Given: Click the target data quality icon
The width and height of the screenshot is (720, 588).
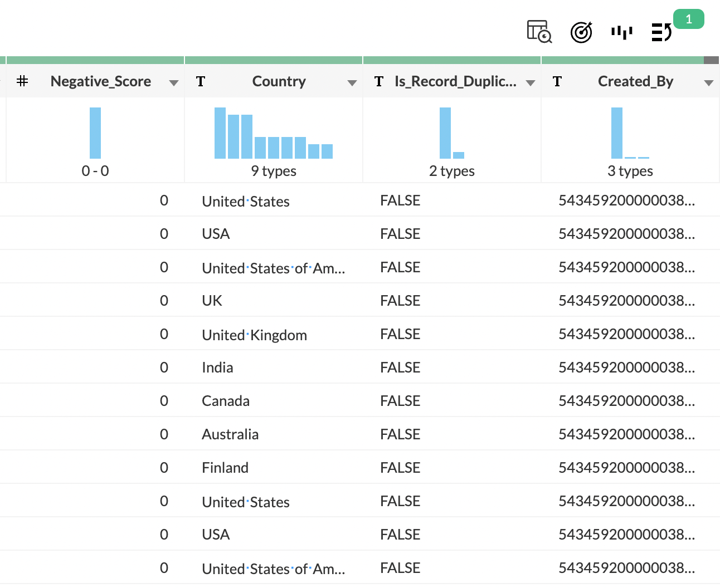Looking at the screenshot, I should (x=581, y=32).
